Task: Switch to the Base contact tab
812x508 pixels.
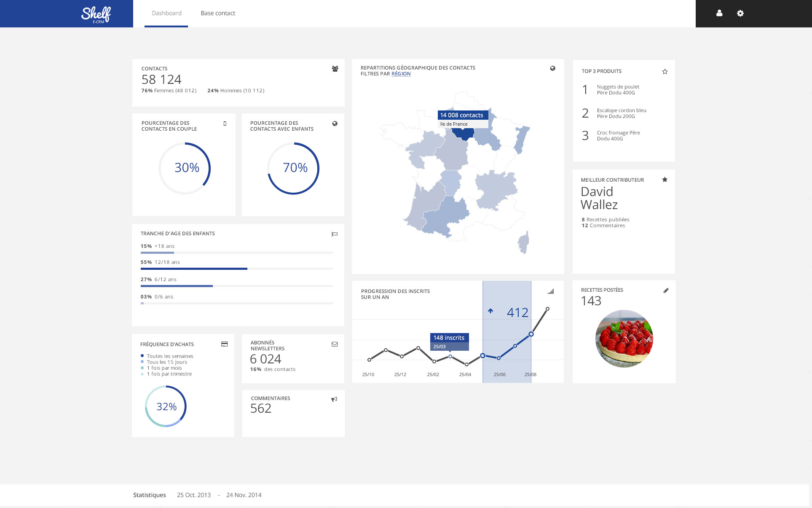Action: click(217, 13)
